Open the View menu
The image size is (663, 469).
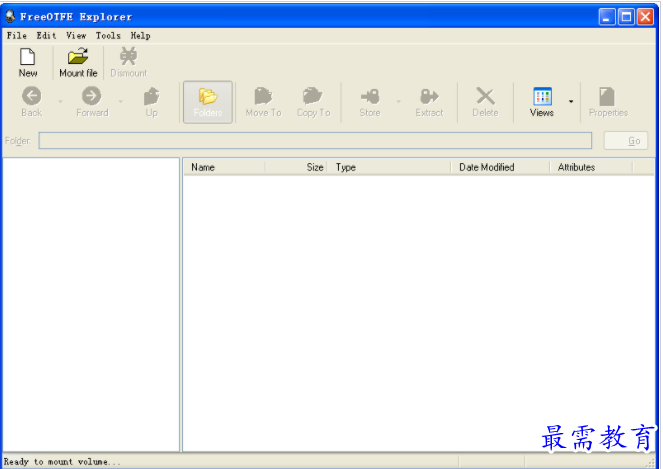pos(76,36)
